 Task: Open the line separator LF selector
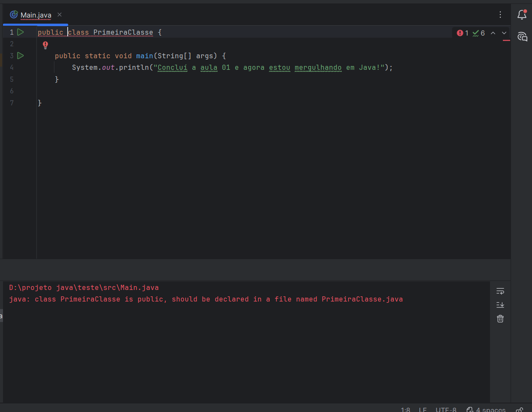(x=423, y=409)
